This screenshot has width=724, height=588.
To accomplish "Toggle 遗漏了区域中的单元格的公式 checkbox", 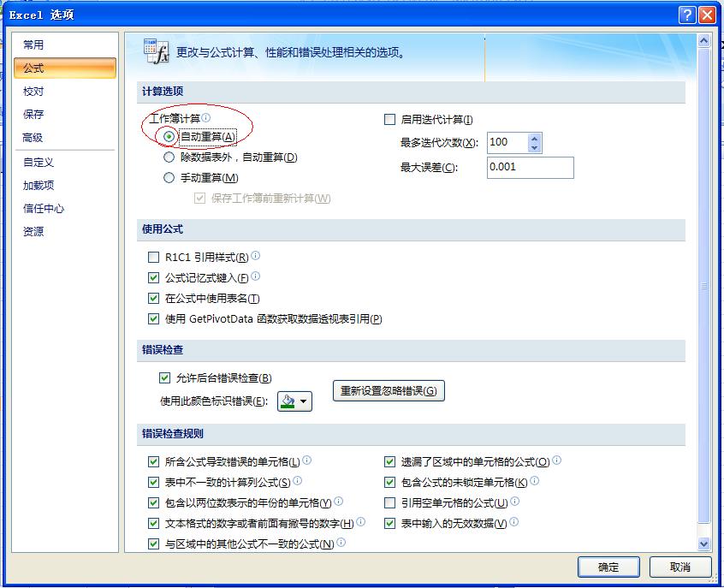I will [389, 461].
